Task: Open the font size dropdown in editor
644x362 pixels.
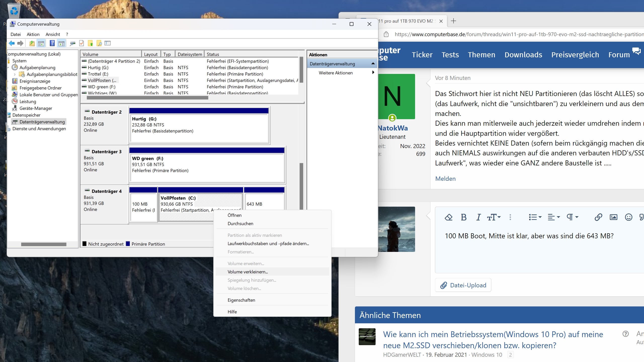Action: pyautogui.click(x=494, y=217)
